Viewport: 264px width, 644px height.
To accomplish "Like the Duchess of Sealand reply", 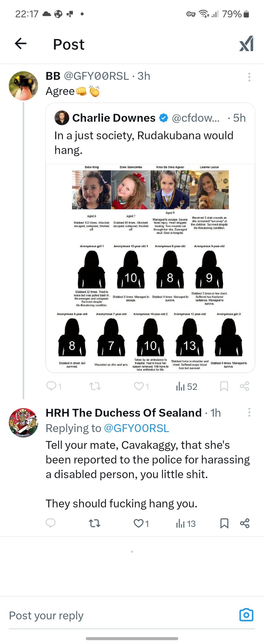I will click(x=139, y=523).
